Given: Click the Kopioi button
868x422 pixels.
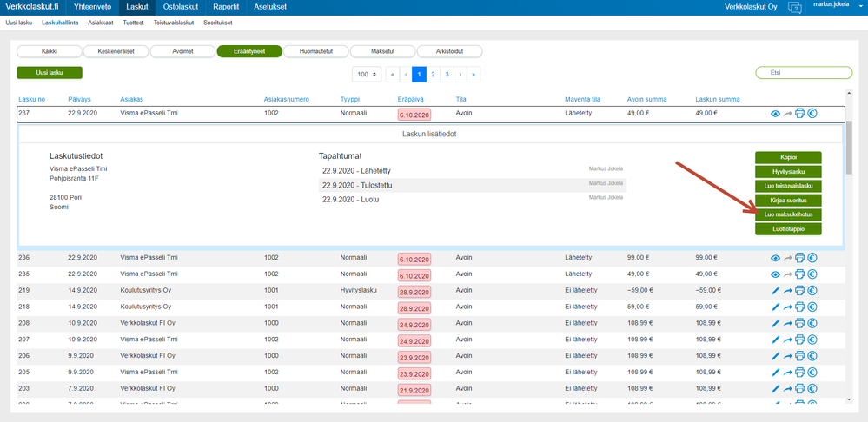Looking at the screenshot, I should 788,157.
